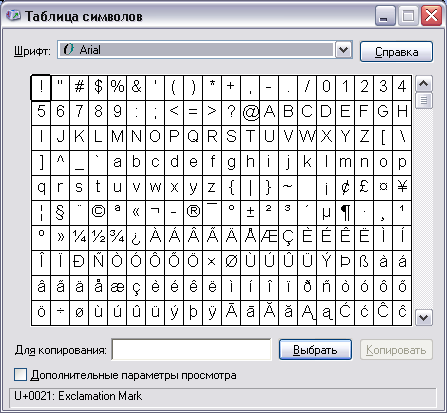The image size is (447, 413).
Task: Select the ¼ one-quarter fraction cell
Action: coord(79,238)
